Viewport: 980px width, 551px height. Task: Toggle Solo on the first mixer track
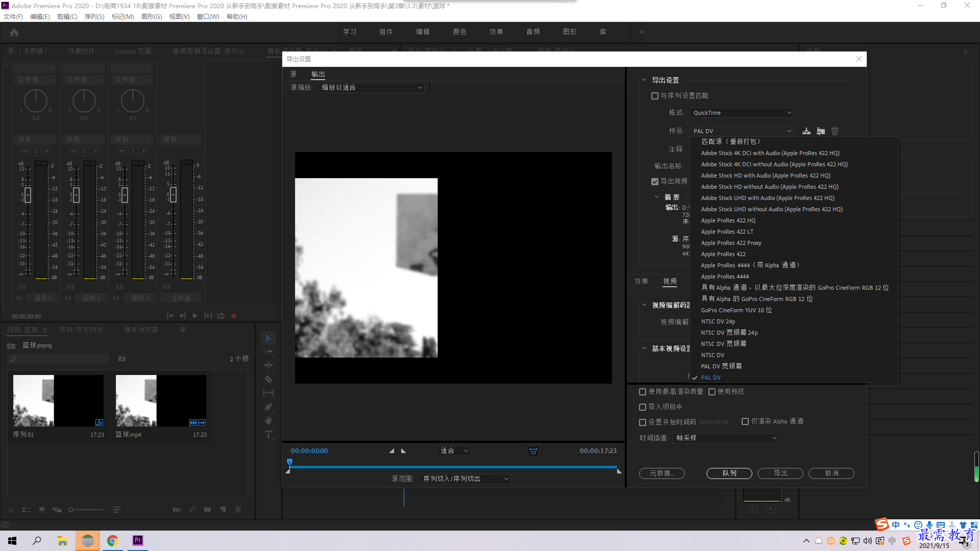(x=36, y=151)
